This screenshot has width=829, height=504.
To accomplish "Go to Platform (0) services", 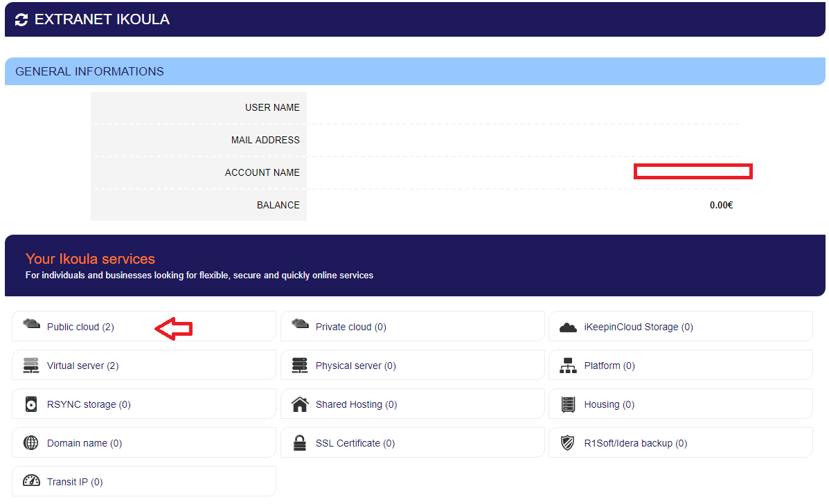I will (609, 366).
